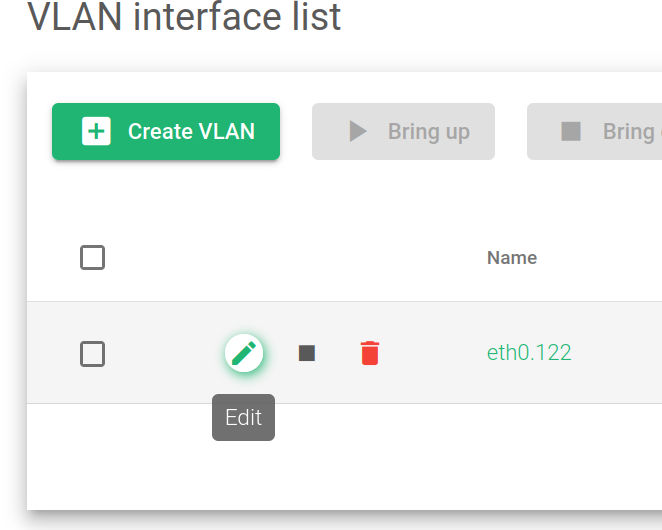Click the blank header space left of Name
Screen dimensions: 662x530
click(x=296, y=258)
